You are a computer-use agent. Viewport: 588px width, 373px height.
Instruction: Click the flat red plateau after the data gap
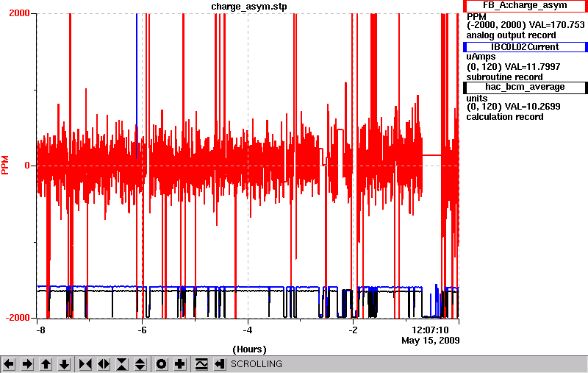pos(431,155)
